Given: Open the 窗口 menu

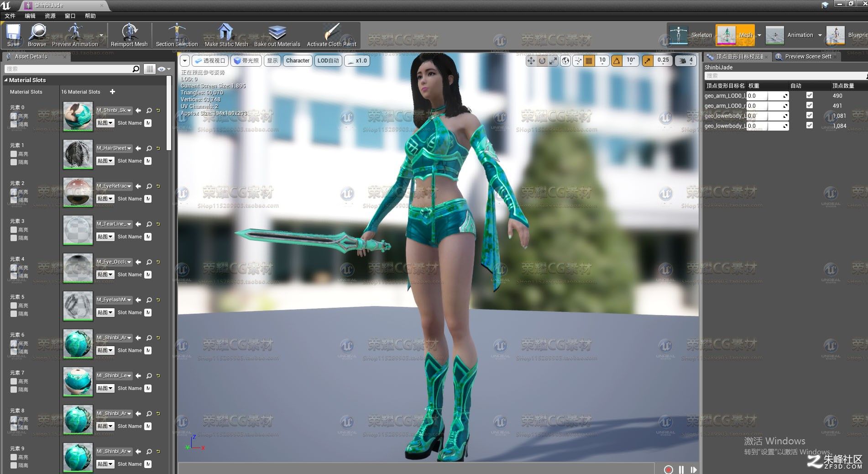Looking at the screenshot, I should coord(70,16).
